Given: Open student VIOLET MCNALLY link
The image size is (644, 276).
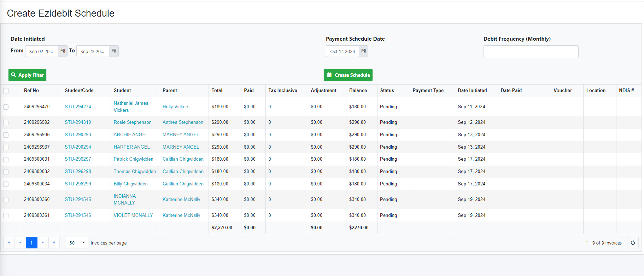Looking at the screenshot, I should (x=133, y=215).
